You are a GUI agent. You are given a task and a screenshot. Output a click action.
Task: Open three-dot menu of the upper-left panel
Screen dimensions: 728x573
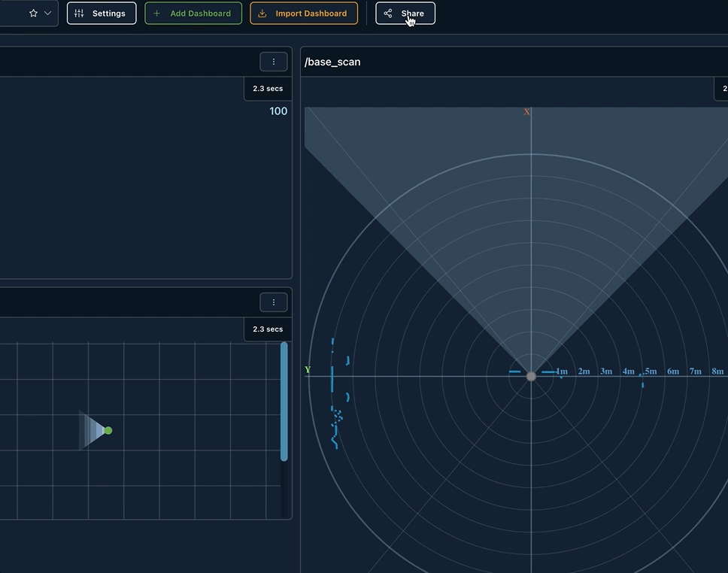(274, 62)
